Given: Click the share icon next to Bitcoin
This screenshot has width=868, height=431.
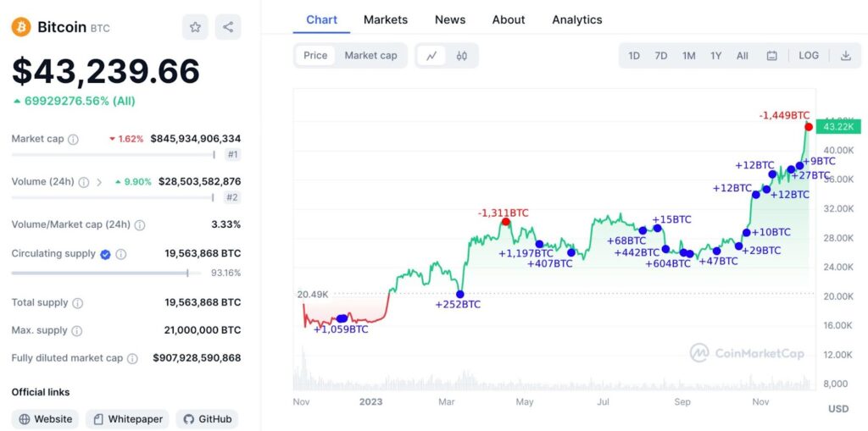Looking at the screenshot, I should 228,27.
